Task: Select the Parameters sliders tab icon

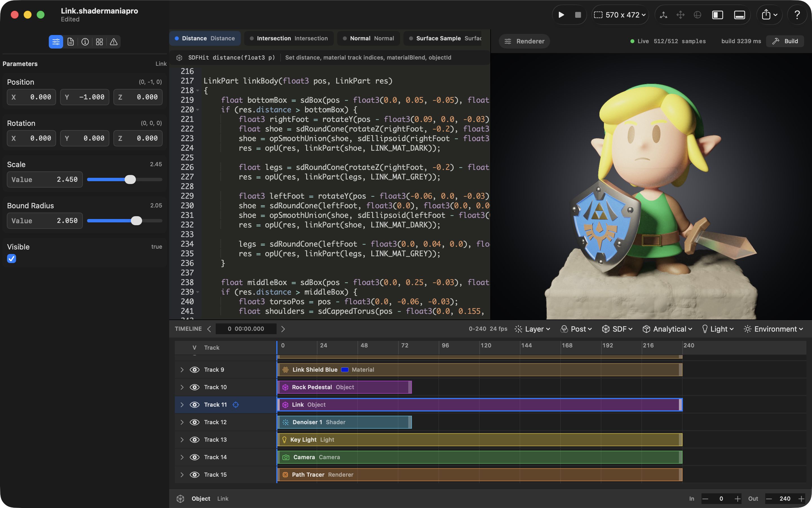Action: click(56, 42)
